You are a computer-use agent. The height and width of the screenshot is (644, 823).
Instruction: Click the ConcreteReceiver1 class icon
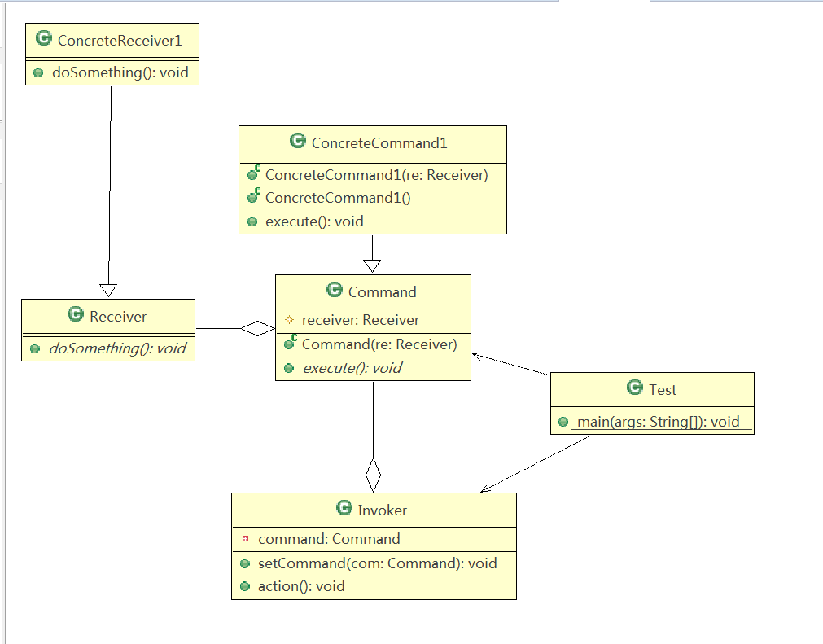(44, 38)
